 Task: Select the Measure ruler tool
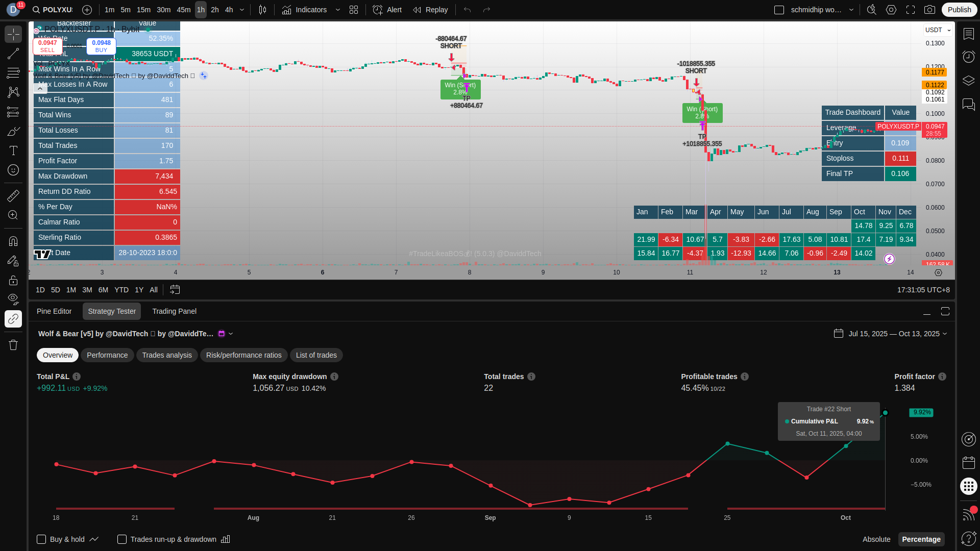point(13,195)
